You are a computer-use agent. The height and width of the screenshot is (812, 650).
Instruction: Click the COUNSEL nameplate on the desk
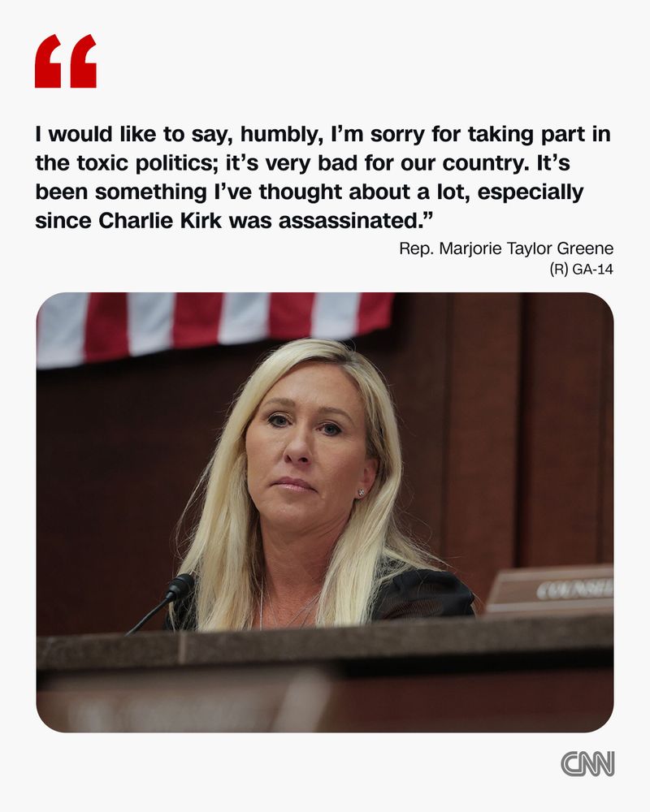tap(551, 590)
